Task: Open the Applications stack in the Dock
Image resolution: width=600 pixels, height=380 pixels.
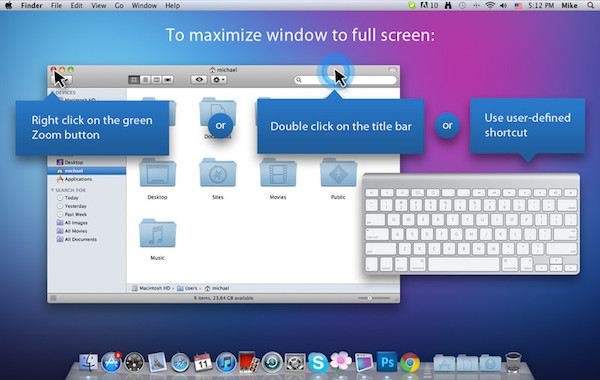Action: 444,363
